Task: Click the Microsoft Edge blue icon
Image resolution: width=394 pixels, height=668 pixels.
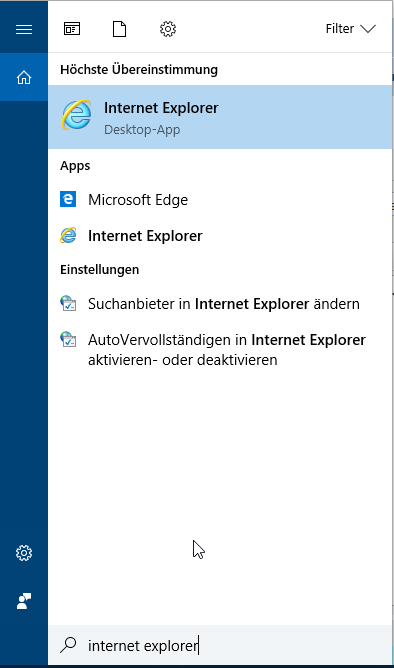Action: (68, 199)
